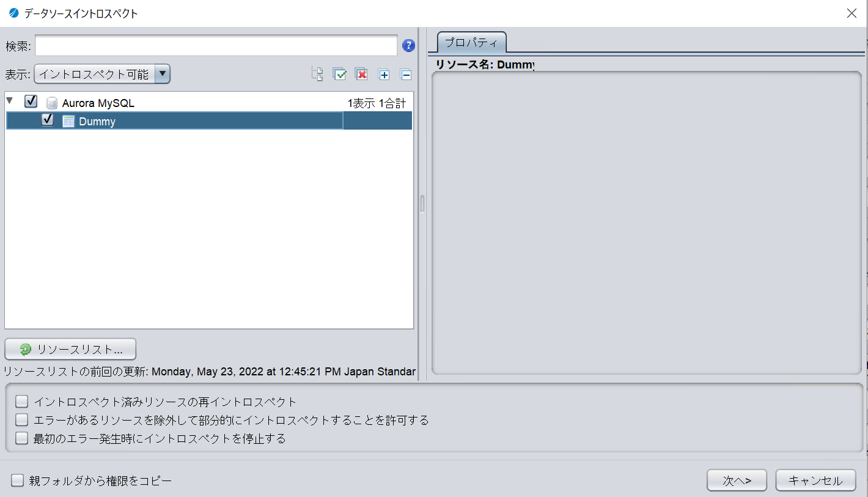Click the blue help question mark icon
This screenshot has height=497, width=868.
coord(408,45)
